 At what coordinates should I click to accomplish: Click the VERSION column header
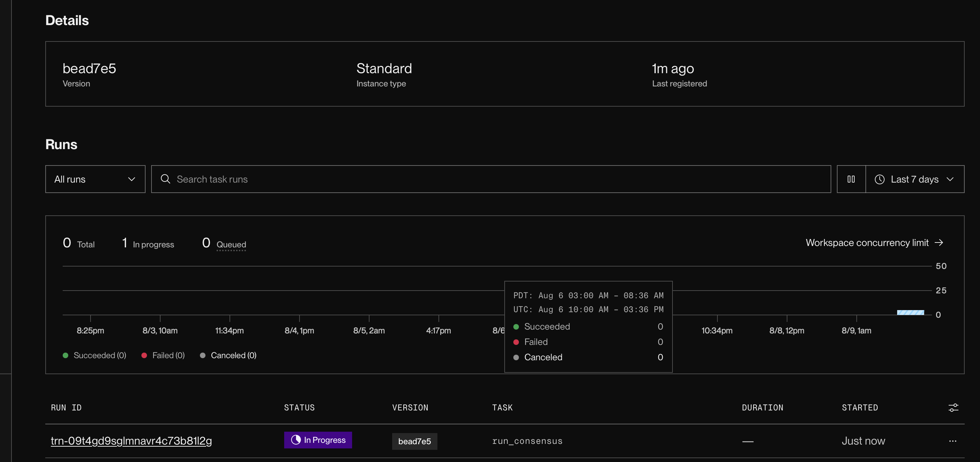410,408
